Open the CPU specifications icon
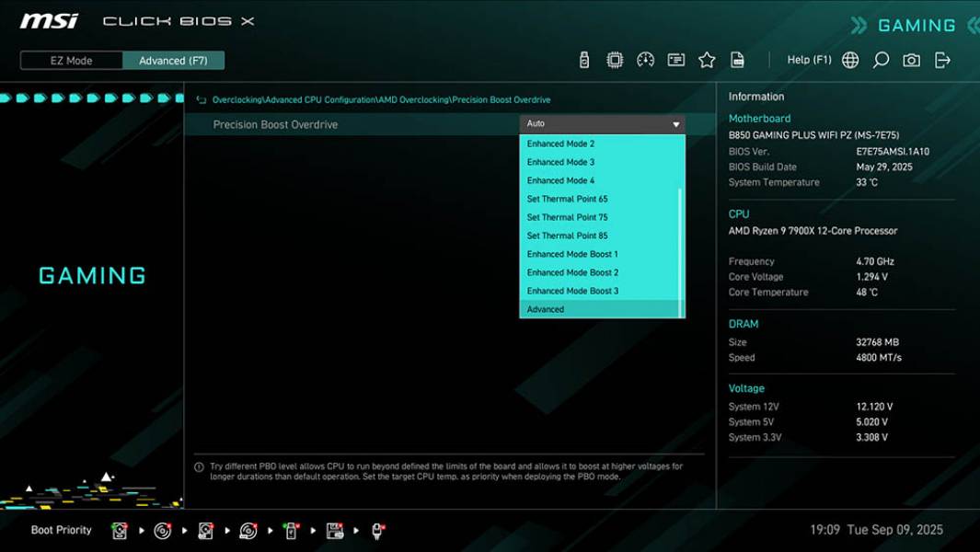Image resolution: width=980 pixels, height=552 pixels. pos(615,58)
